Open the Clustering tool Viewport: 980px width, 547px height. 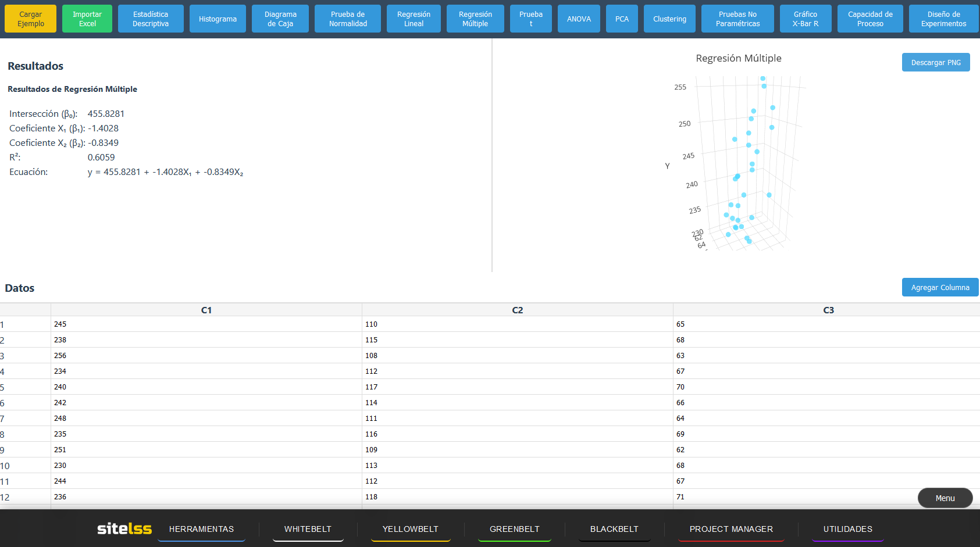(669, 19)
